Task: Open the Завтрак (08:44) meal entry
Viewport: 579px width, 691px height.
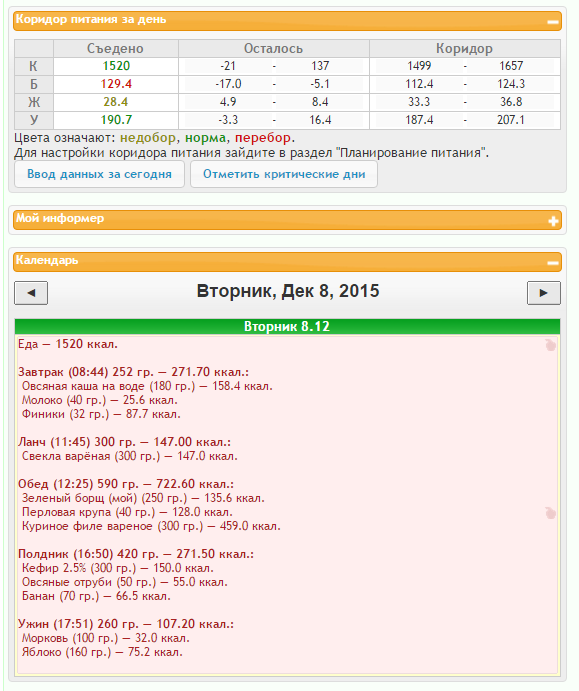Action: tap(133, 372)
